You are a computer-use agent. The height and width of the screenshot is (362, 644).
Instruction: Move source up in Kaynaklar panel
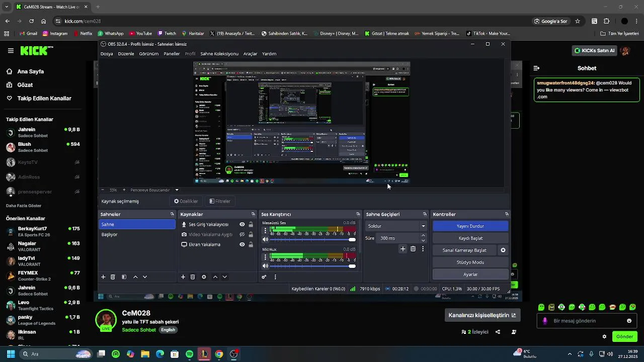pyautogui.click(x=215, y=277)
